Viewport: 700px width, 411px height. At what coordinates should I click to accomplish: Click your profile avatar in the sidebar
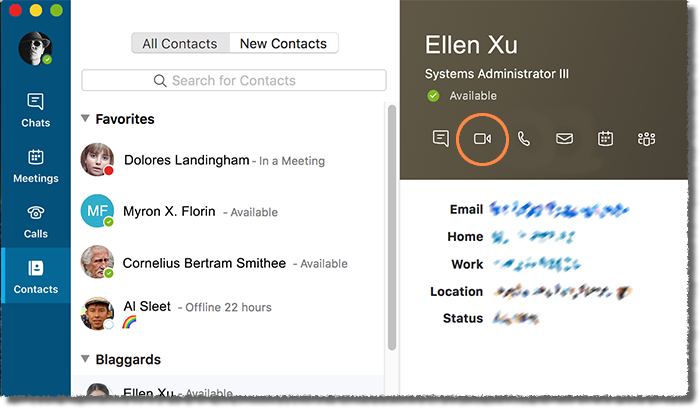[35, 49]
